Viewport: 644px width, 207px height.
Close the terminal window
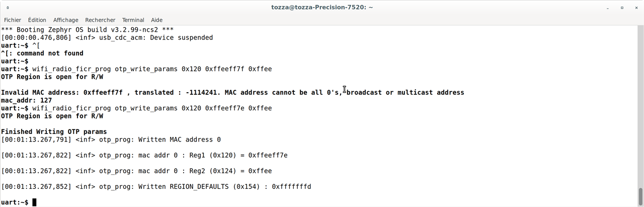(635, 8)
